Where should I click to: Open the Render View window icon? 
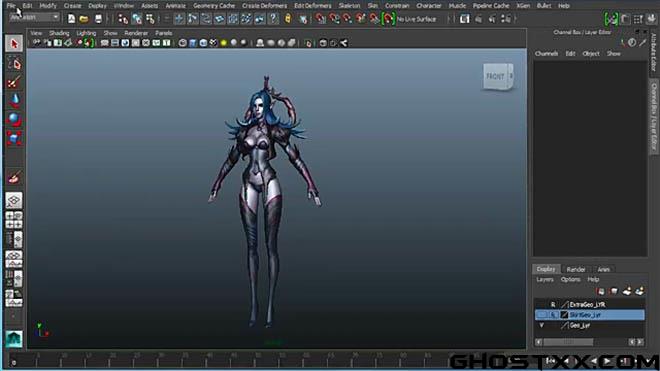tap(465, 19)
